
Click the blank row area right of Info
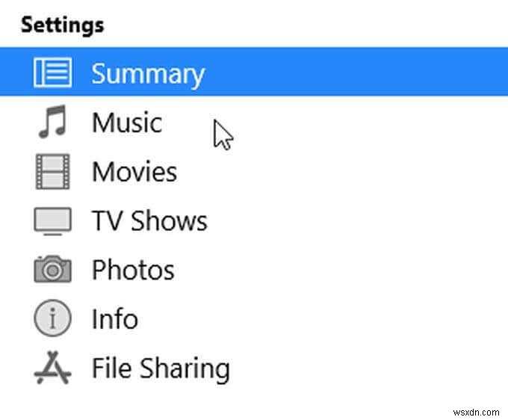point(321,319)
